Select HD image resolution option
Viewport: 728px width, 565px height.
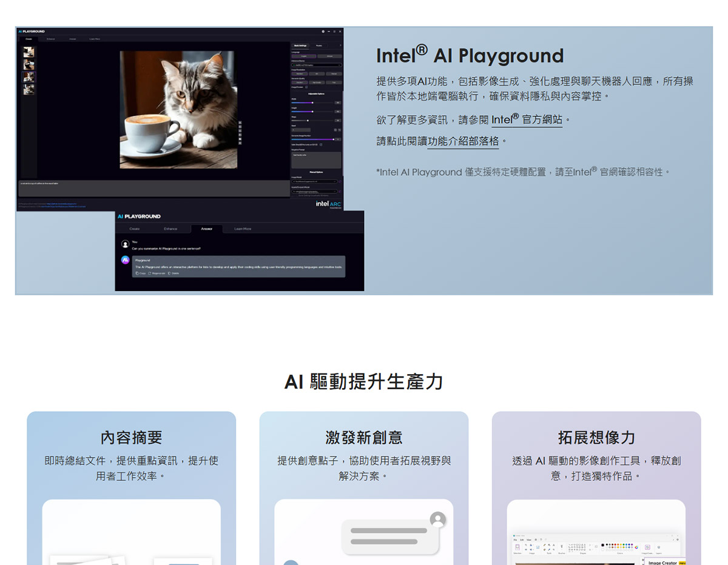[317, 73]
